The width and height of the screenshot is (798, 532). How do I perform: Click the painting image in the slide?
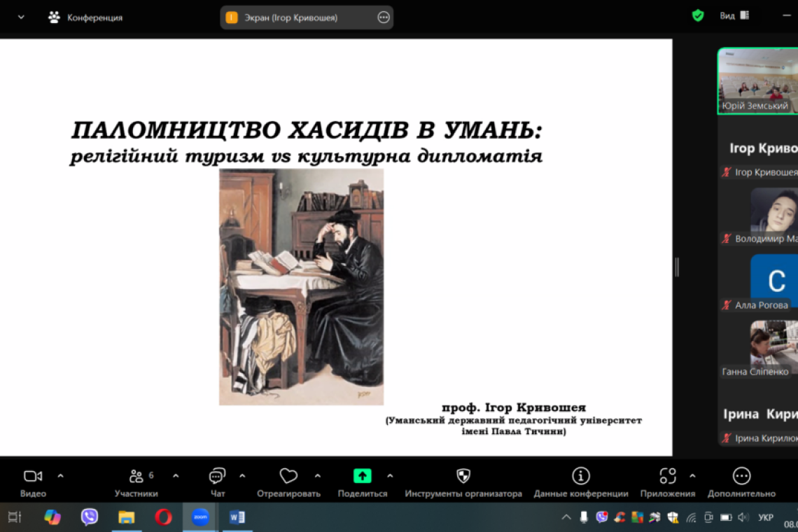point(301,287)
